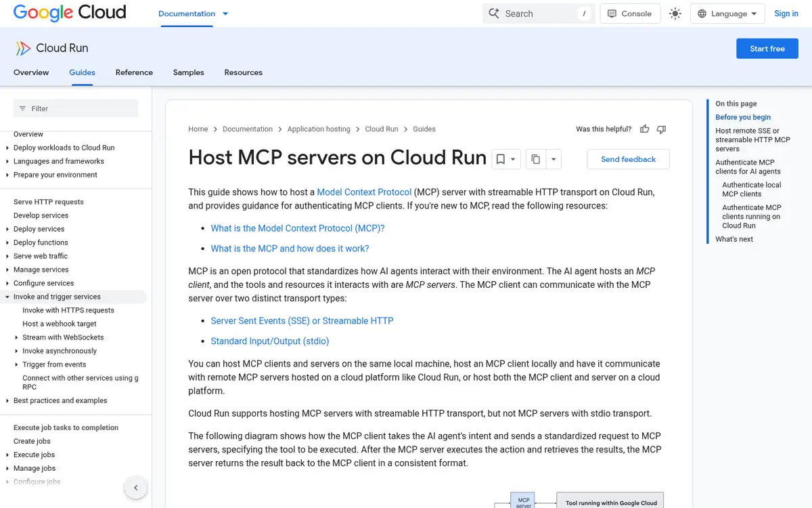Jump to Authenticate MCP clients for AI agents
The image size is (812, 508).
[x=748, y=167]
